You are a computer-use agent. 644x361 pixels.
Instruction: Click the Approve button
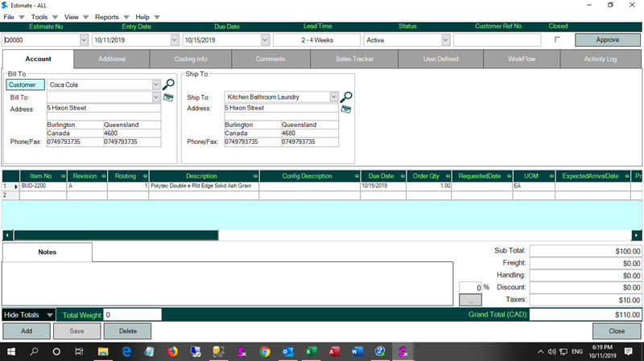[x=607, y=39]
